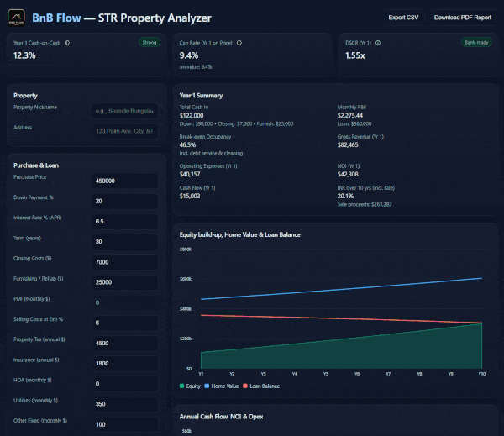Select the Down Payment % field
The width and height of the screenshot is (504, 436).
pyautogui.click(x=124, y=202)
